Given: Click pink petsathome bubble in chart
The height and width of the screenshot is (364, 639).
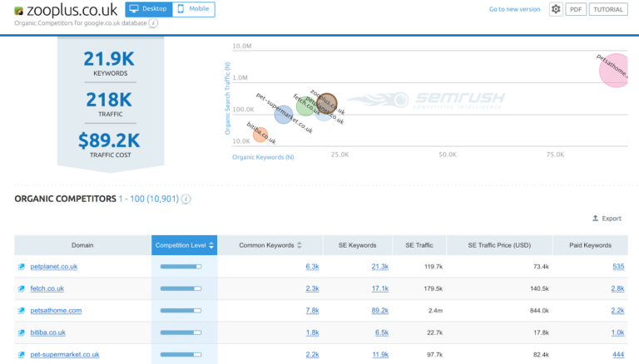Looking at the screenshot, I should [x=615, y=71].
